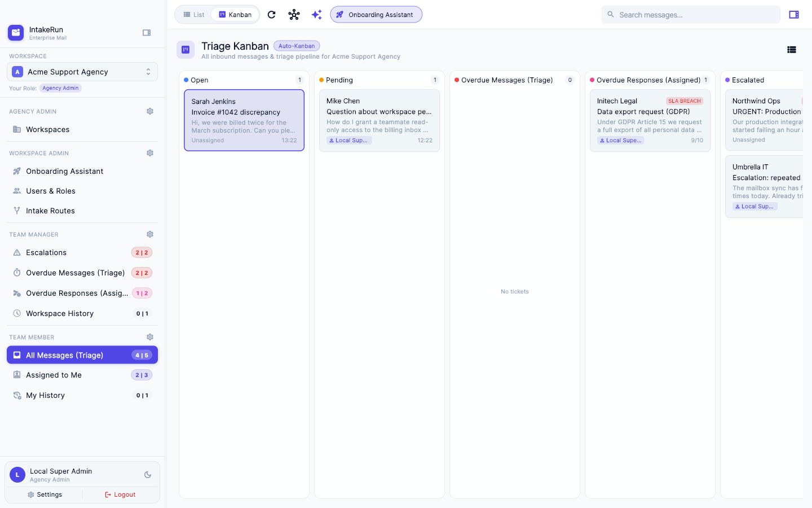812x508 pixels.
Task: Open Assigned to Me
Action: [82, 375]
